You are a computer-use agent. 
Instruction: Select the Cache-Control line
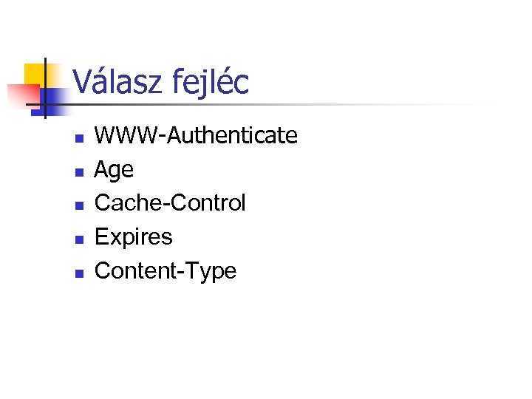point(170,203)
